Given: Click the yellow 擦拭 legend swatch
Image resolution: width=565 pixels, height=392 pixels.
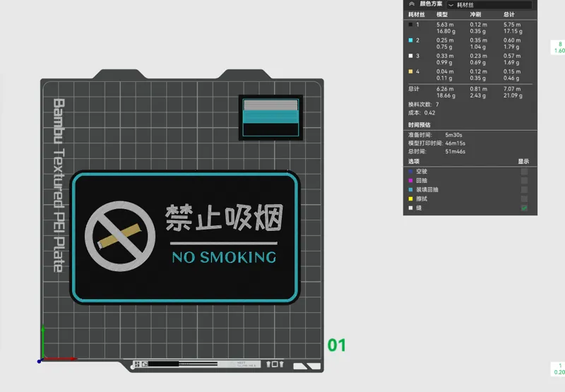Looking at the screenshot, I should (x=410, y=198).
